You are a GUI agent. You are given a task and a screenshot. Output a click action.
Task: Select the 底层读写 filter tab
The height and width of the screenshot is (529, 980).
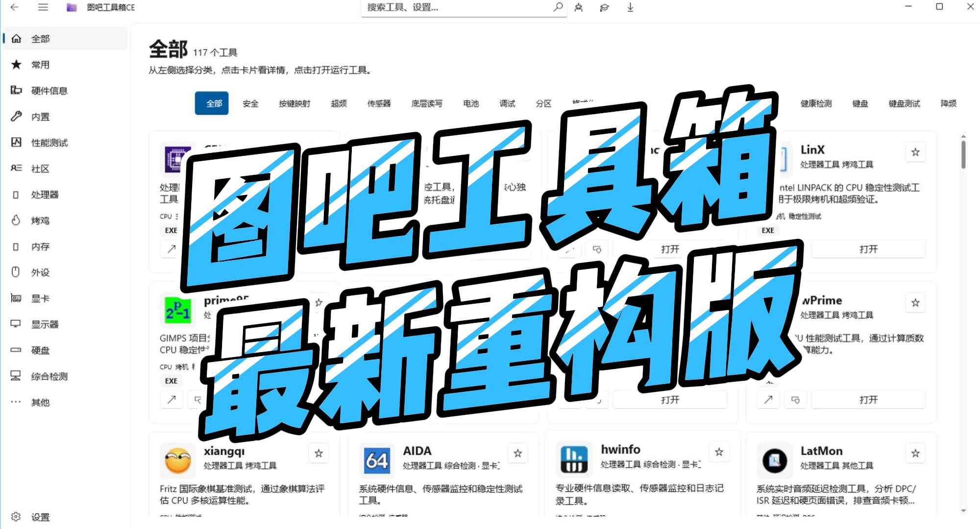point(427,103)
